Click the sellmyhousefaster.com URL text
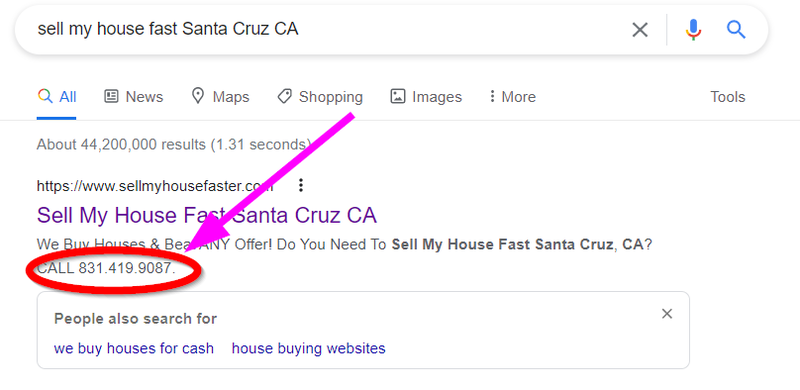Screen dimensions: 800x390 pyautogui.click(x=155, y=186)
